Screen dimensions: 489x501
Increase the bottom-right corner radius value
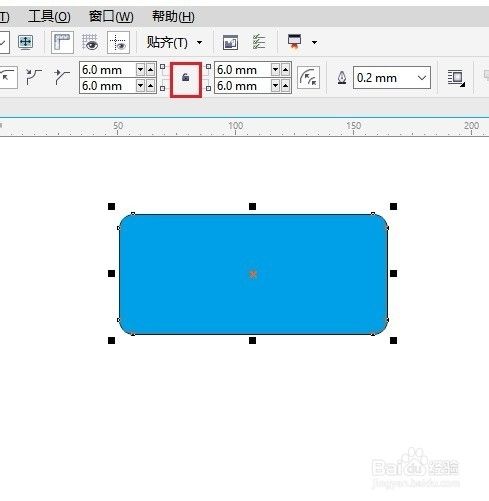[x=285, y=86]
